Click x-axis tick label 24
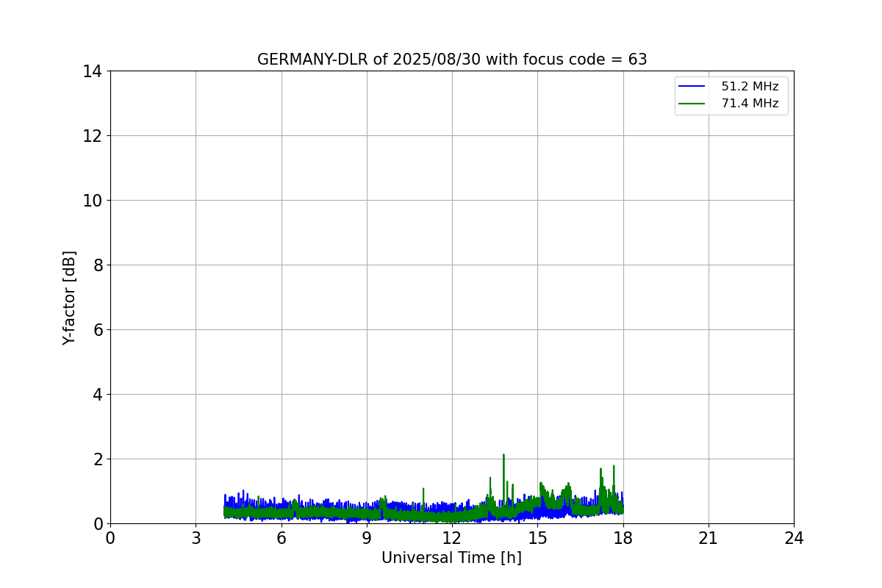 click(794, 538)
